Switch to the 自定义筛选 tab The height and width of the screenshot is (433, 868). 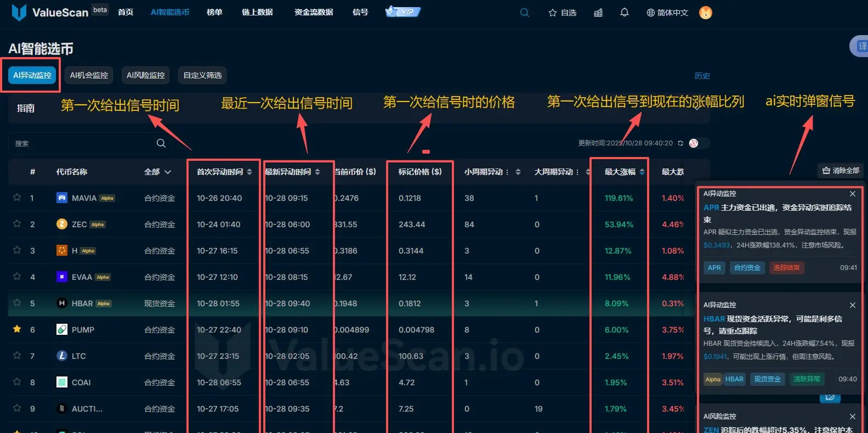[202, 75]
